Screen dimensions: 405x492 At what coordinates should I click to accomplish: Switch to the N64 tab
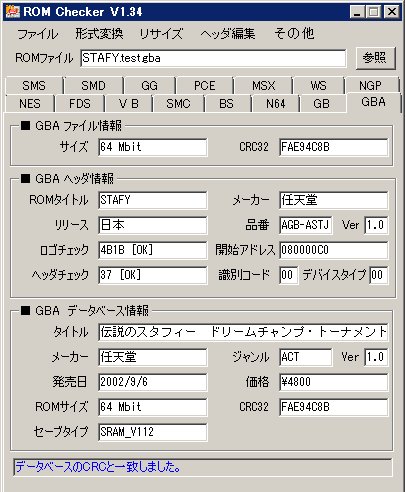276,104
